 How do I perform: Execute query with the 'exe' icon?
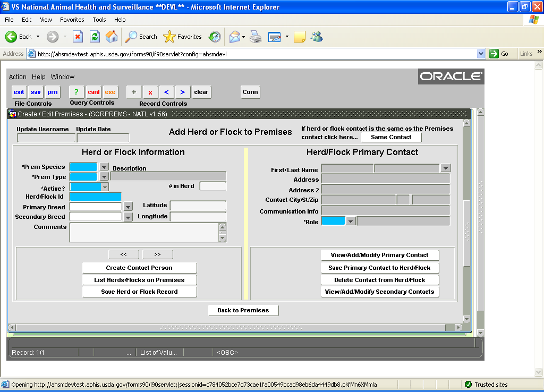[x=110, y=92]
